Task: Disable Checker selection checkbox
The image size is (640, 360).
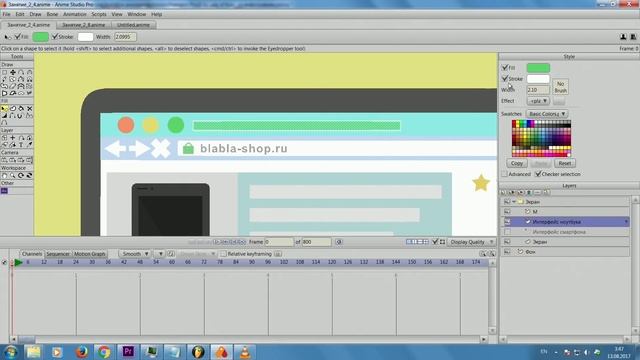Action: [x=538, y=174]
